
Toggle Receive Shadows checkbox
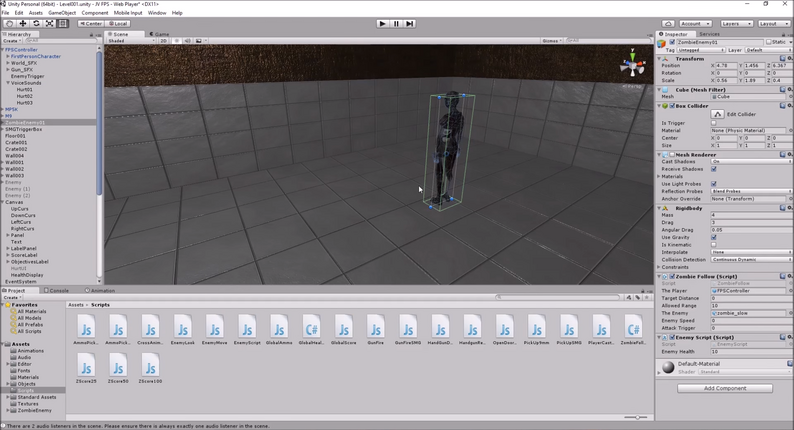[713, 169]
